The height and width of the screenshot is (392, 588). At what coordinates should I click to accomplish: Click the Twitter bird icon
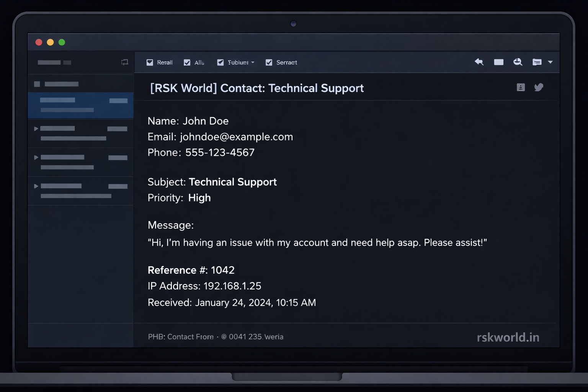click(x=539, y=87)
